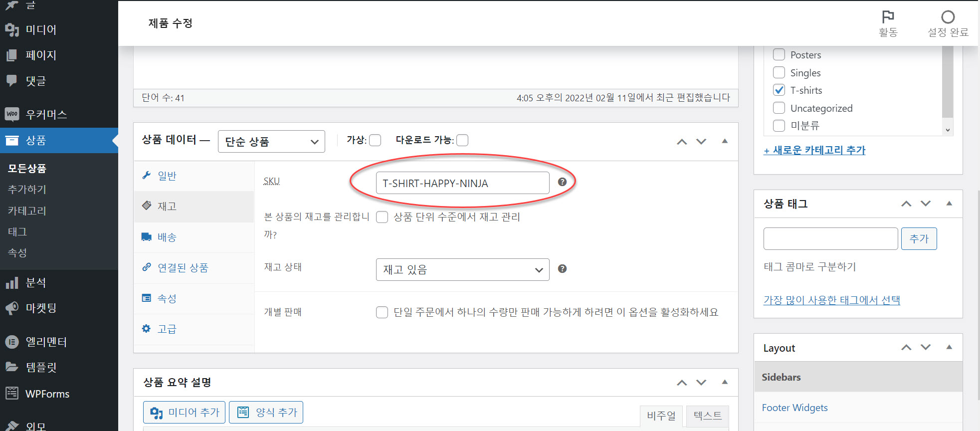Switch to the Shipping product data tab
The width and height of the screenshot is (980, 431).
coord(194,237)
